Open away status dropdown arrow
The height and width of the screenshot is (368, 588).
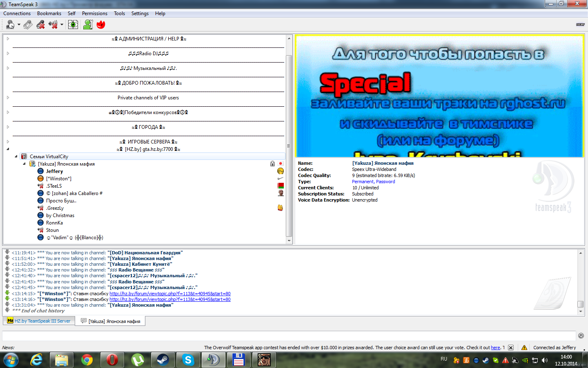[x=19, y=25]
